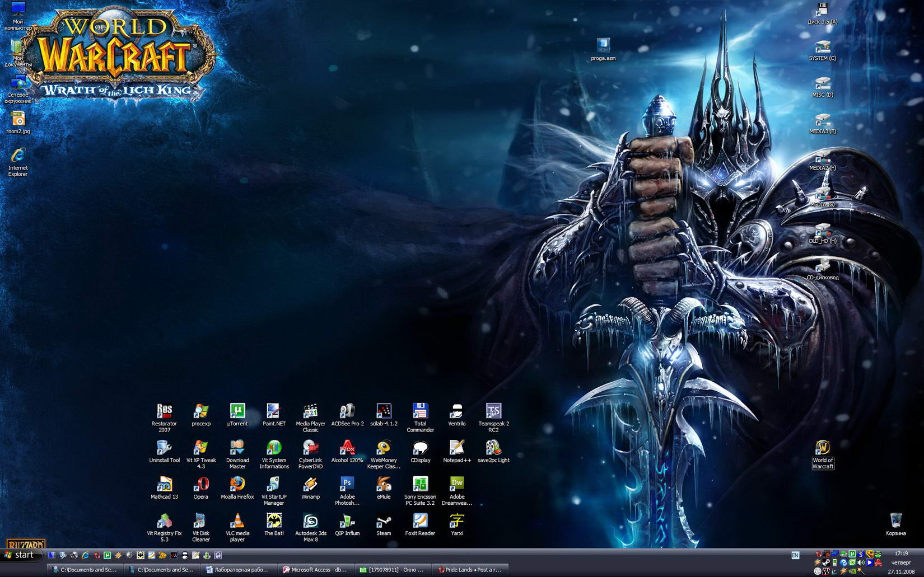Select the Notepad++ desktop icon
The width and height of the screenshot is (924, 577).
coord(457,448)
